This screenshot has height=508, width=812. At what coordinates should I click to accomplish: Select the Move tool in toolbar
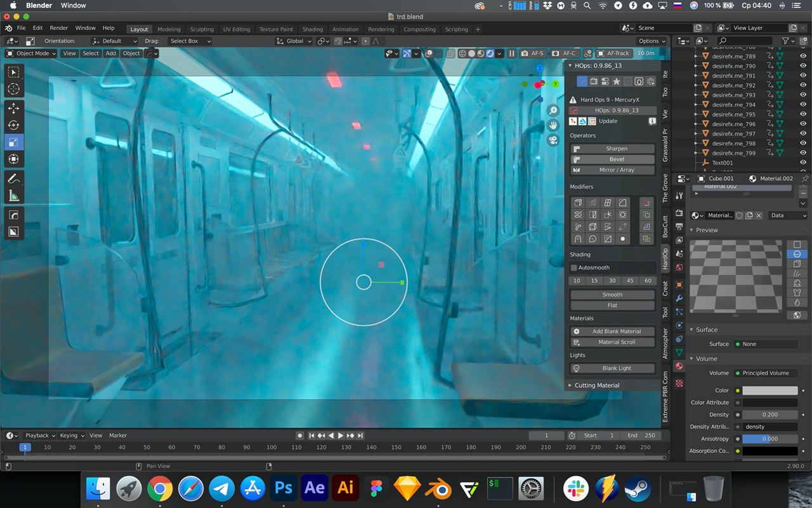(14, 108)
